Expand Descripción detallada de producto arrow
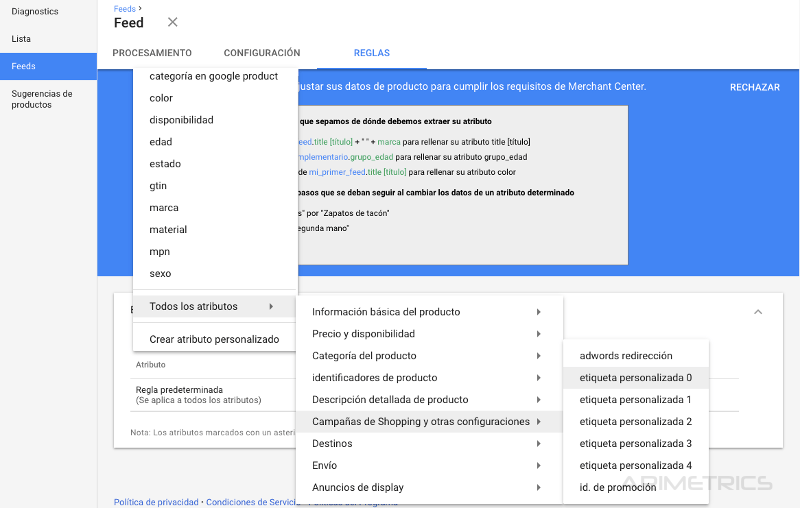This screenshot has height=508, width=800. (538, 399)
